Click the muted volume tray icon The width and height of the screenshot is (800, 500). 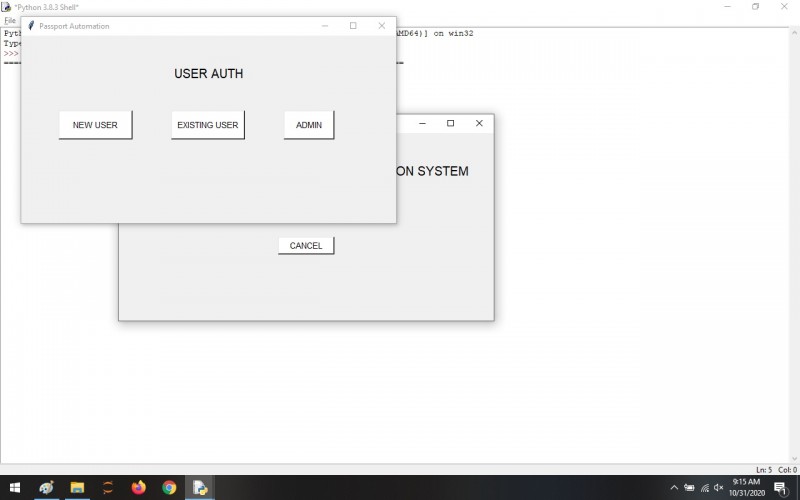pos(719,488)
